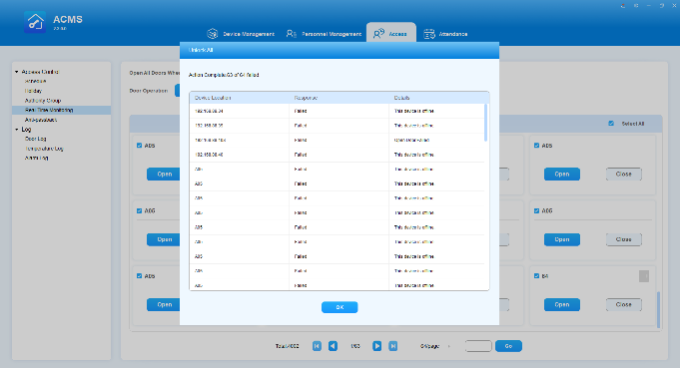Jump to the last page of doors
The image size is (680, 368).
[x=393, y=346]
